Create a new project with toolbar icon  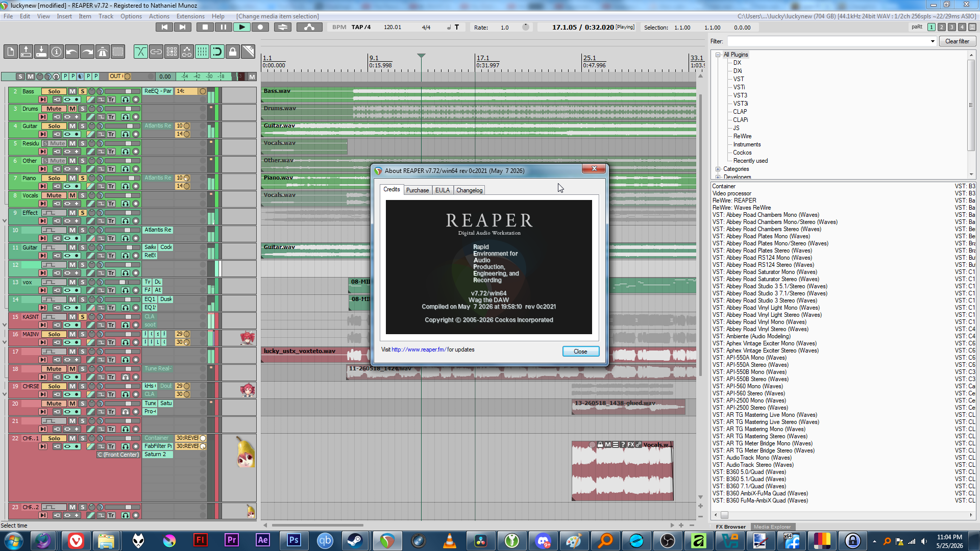tap(10, 52)
